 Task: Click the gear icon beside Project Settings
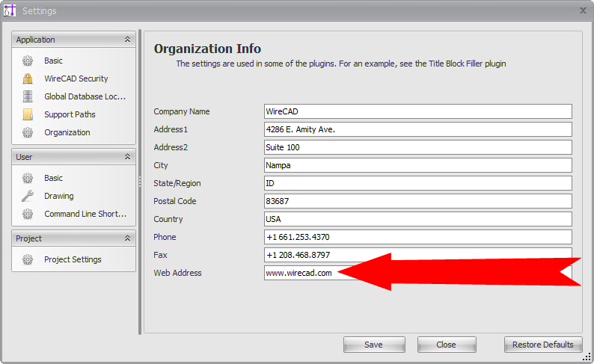(28, 259)
